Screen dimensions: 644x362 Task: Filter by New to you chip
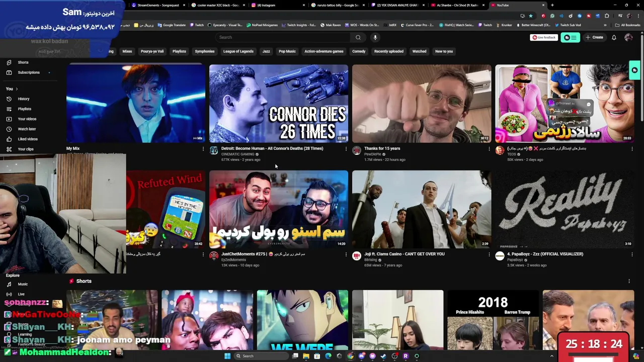(x=444, y=51)
